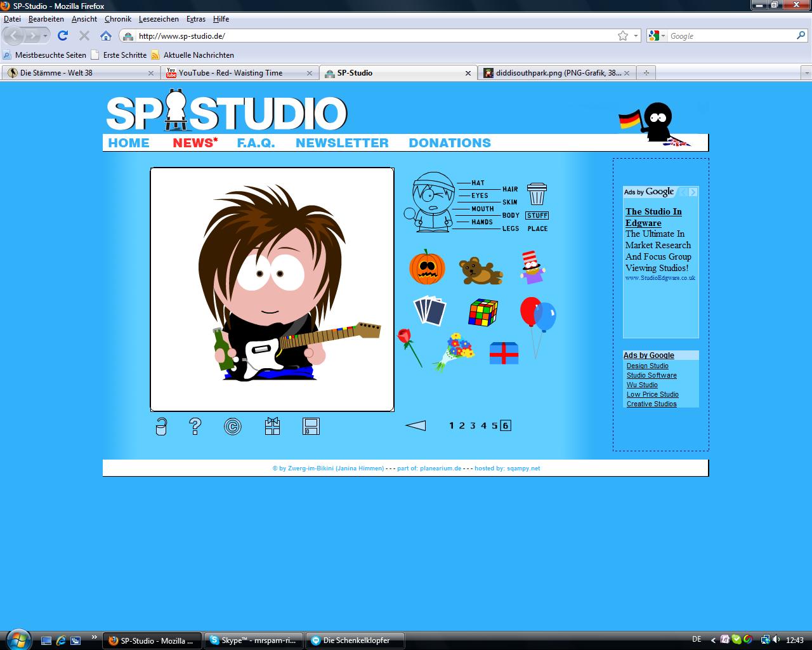Go to item page 3
This screenshot has height=650, width=812.
[473, 426]
